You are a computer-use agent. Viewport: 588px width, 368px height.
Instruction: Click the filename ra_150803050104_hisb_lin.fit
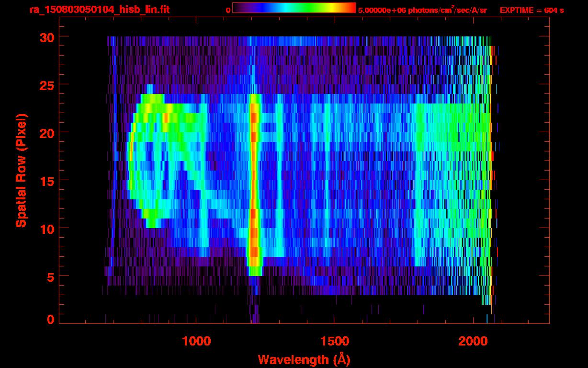[x=99, y=10]
